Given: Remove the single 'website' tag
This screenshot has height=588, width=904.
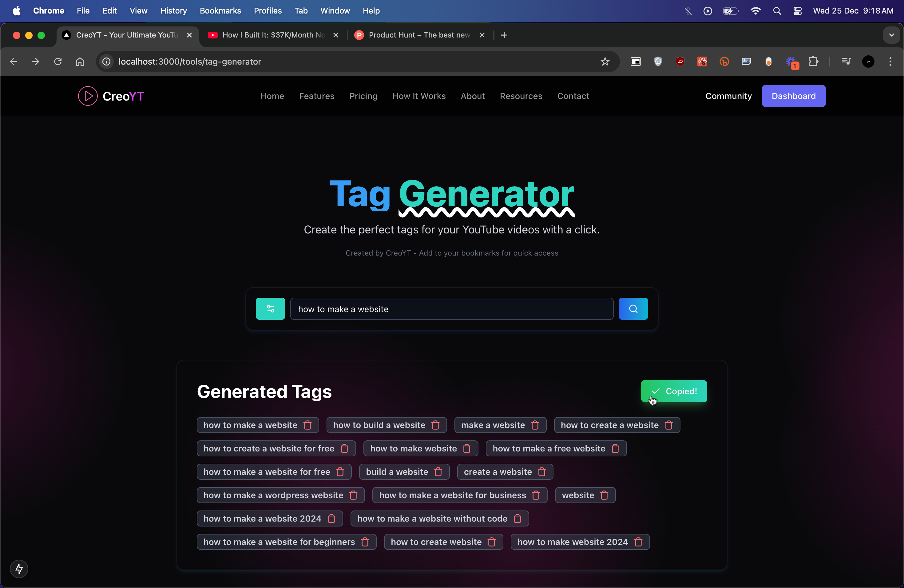Looking at the screenshot, I should click(604, 495).
